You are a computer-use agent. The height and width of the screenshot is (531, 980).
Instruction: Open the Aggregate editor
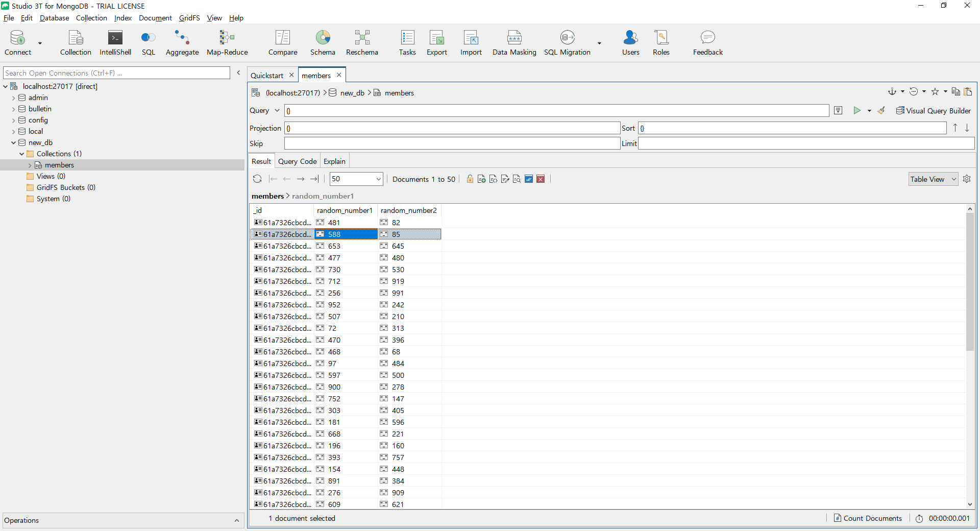tap(182, 43)
